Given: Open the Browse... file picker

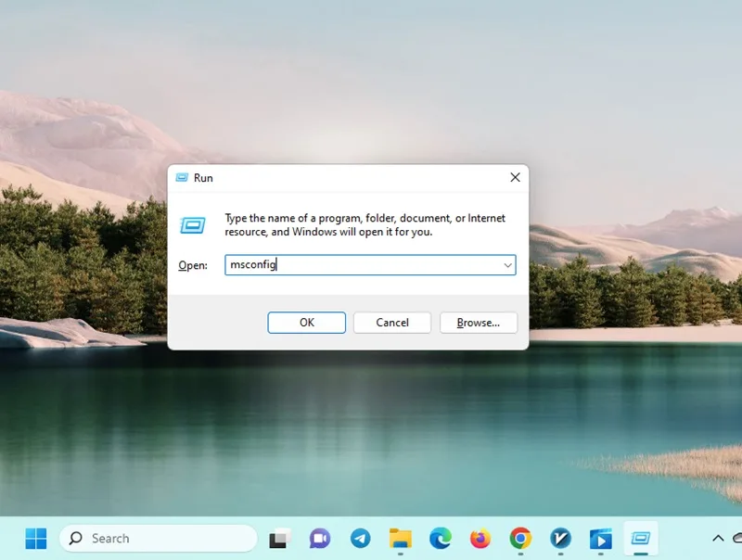Looking at the screenshot, I should tap(479, 323).
